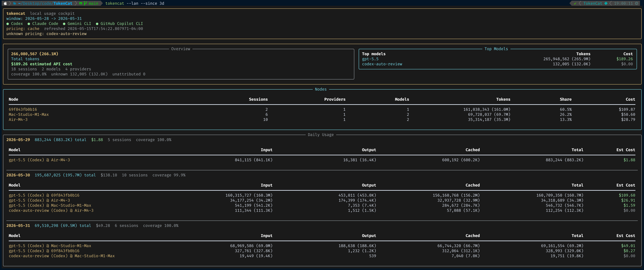Click the 'coverage 100.0%' text in Overview
The height and width of the screenshot is (270, 644).
click(29, 74)
